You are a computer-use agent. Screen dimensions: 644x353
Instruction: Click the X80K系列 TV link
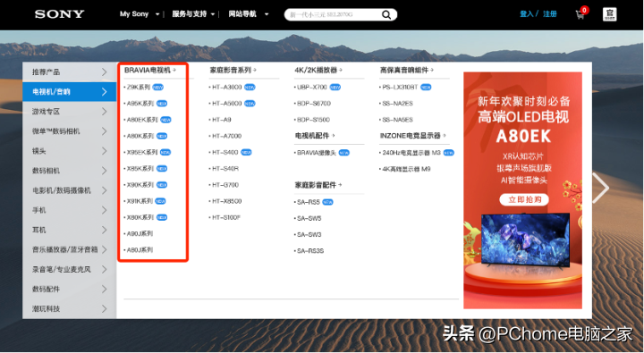point(140,217)
